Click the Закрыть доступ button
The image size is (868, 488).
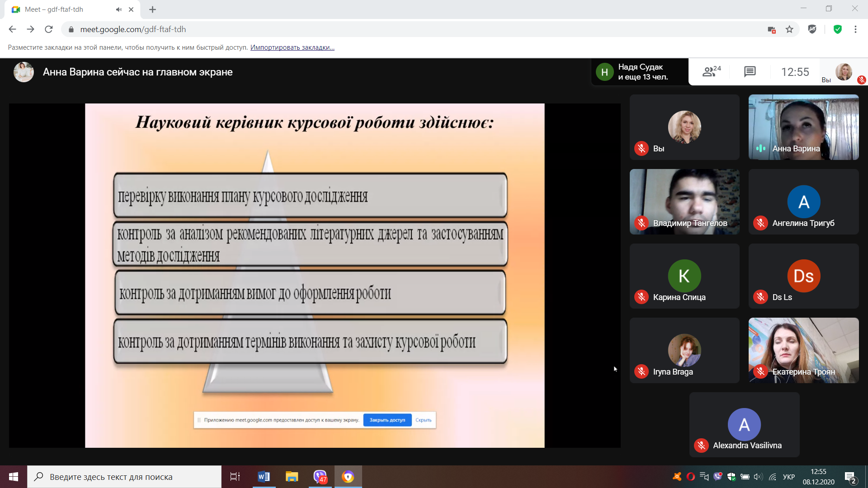pos(387,420)
